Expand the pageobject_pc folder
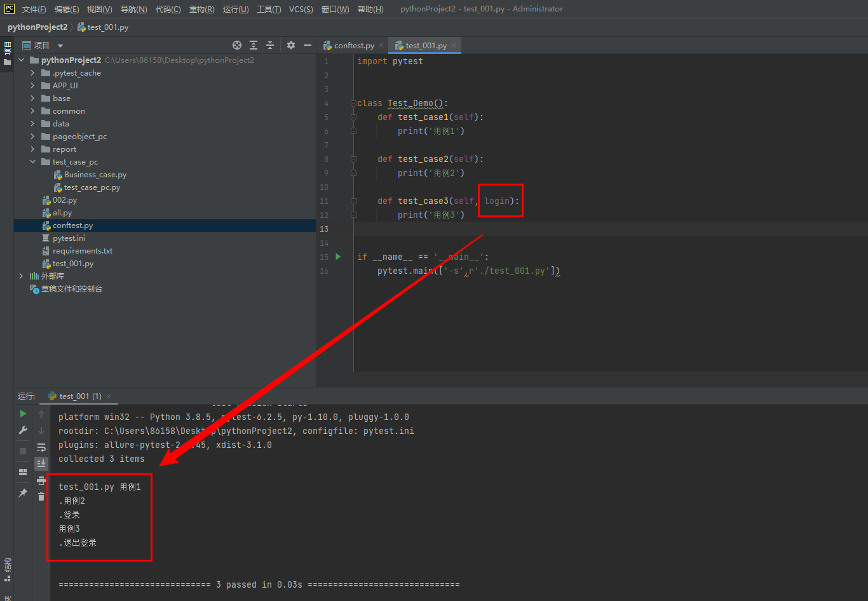 click(x=32, y=137)
